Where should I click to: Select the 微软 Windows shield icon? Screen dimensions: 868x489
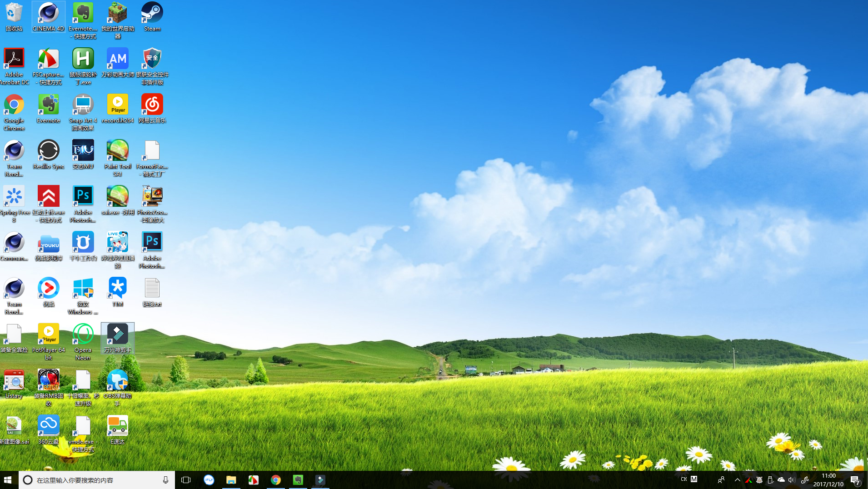pos(83,296)
